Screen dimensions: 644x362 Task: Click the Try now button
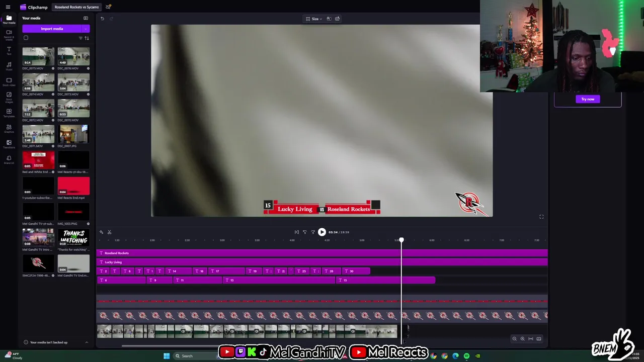(588, 99)
